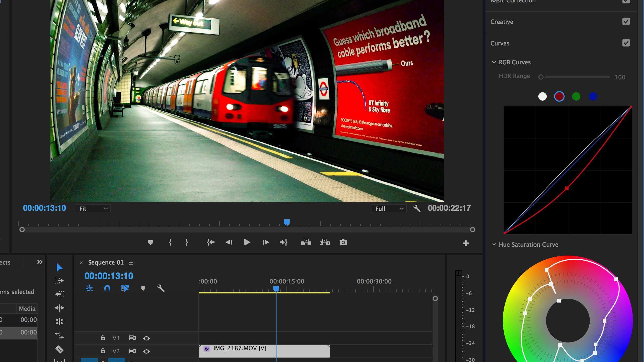Viewport: 644px width, 362px height.
Task: Select the Track Select Forward tool
Action: [59, 281]
